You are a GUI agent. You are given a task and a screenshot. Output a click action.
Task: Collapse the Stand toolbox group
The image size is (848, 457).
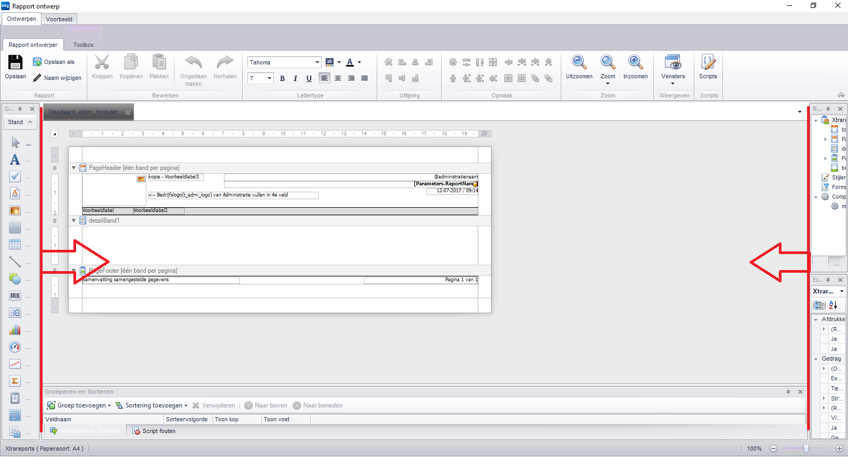pyautogui.click(x=30, y=122)
